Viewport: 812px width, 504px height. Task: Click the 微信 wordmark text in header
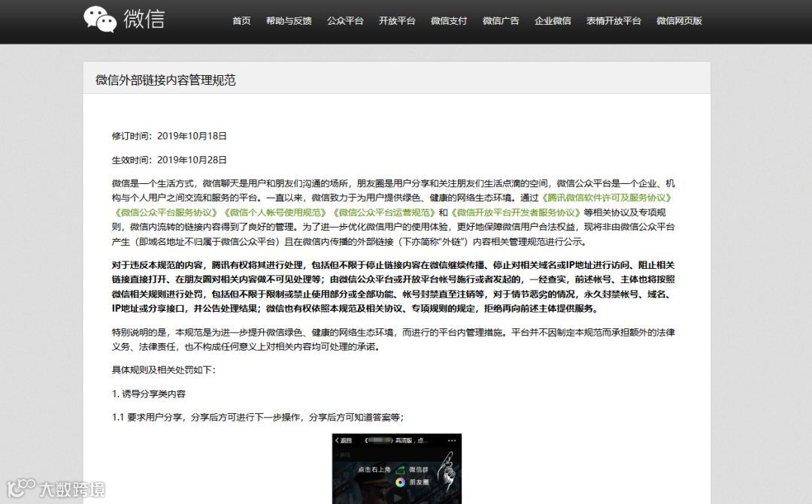pos(144,20)
